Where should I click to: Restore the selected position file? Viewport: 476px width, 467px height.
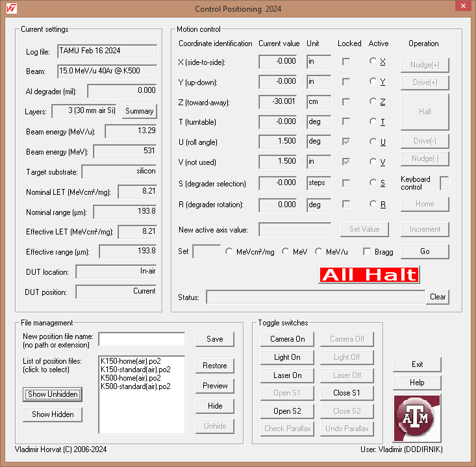[x=215, y=366]
